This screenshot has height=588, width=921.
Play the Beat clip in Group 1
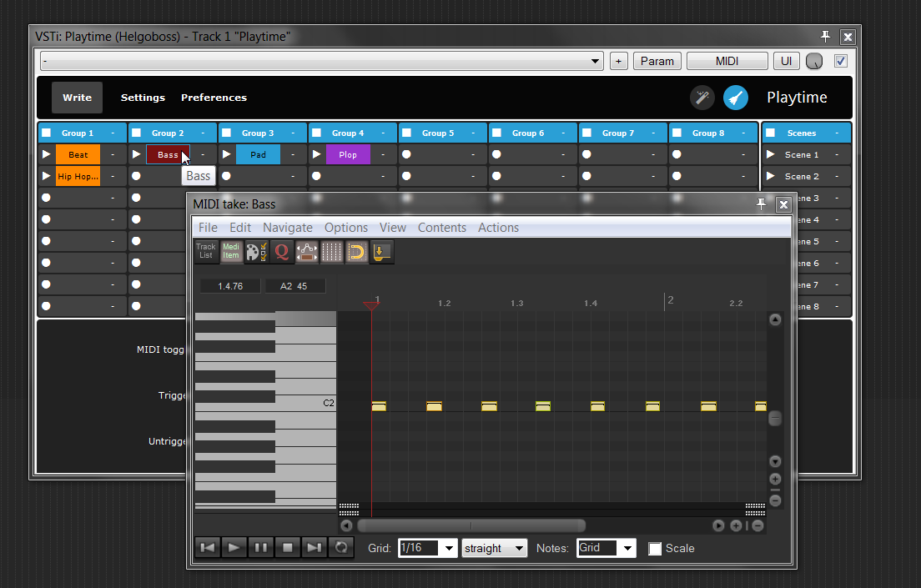click(47, 154)
